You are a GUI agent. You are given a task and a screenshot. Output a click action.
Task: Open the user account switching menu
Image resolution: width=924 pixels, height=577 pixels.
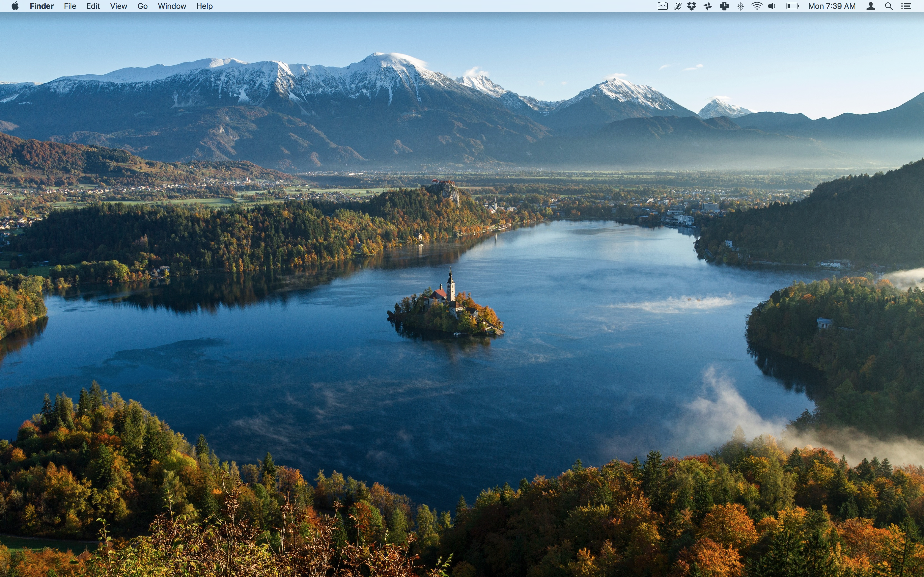[x=871, y=6]
